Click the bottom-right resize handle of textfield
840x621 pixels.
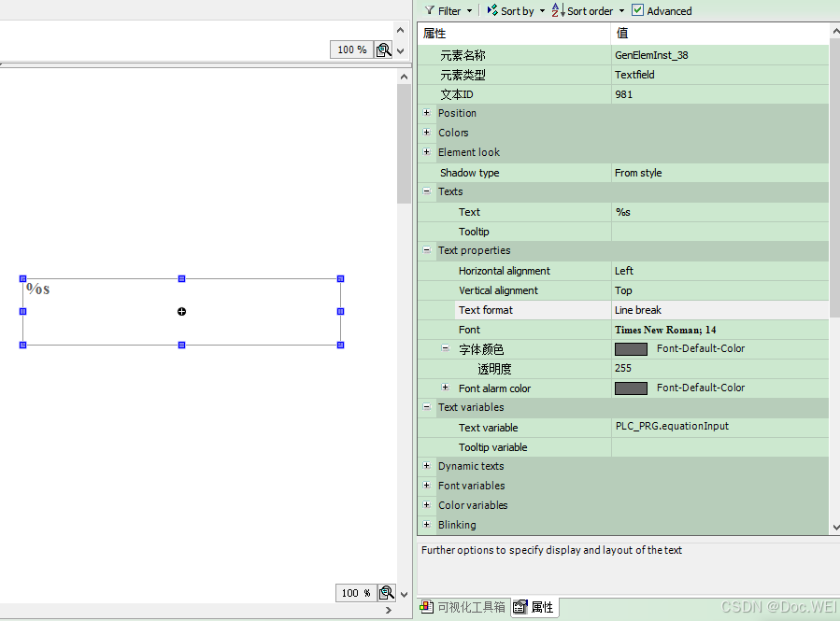click(x=340, y=345)
